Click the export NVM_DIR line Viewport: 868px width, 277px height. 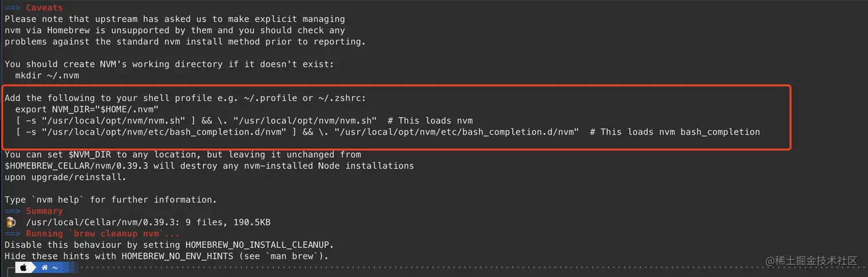pos(87,109)
